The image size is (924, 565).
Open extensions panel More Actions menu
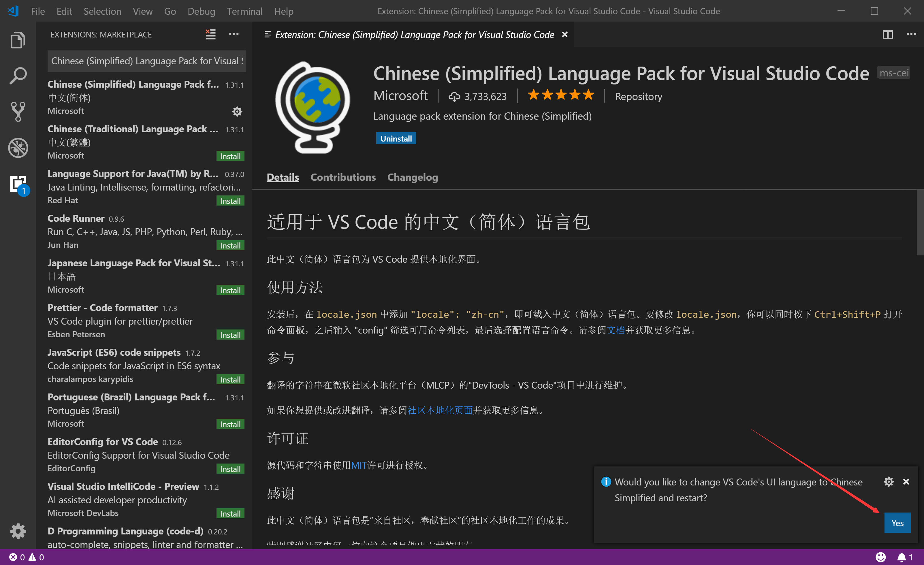pos(234,34)
